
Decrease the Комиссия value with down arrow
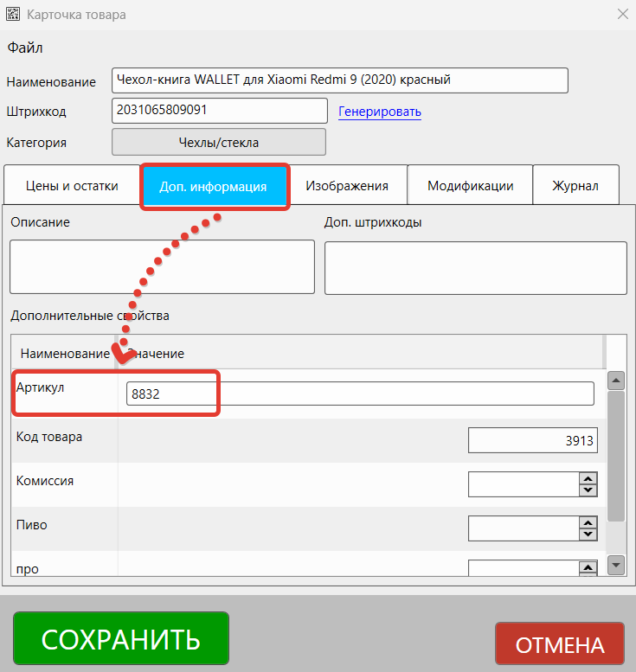click(x=588, y=490)
